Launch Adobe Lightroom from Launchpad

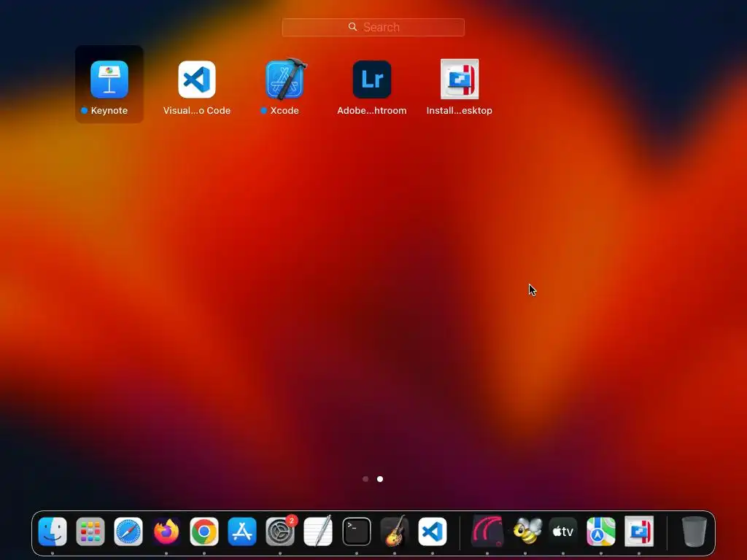pos(372,79)
